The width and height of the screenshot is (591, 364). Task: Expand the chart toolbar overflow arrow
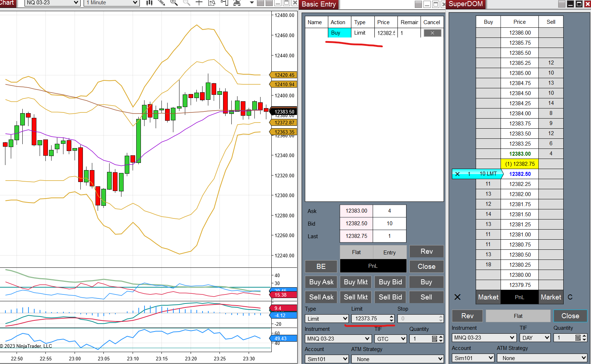(252, 3)
